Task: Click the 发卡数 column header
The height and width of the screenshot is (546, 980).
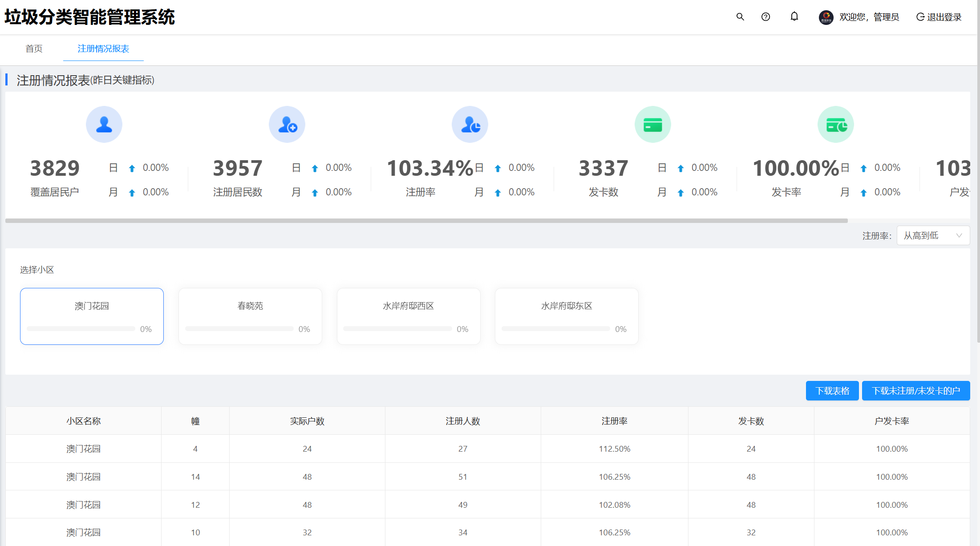Action: tap(751, 421)
